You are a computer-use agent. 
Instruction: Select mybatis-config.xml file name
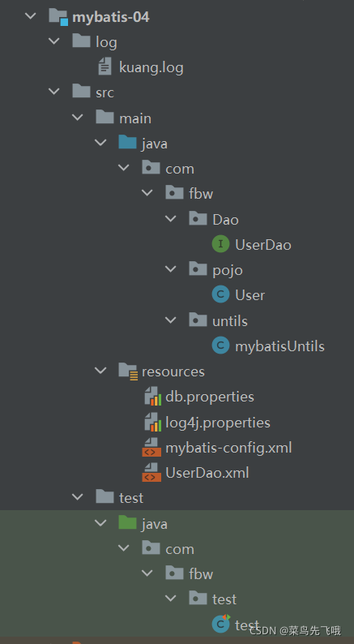[228, 448]
